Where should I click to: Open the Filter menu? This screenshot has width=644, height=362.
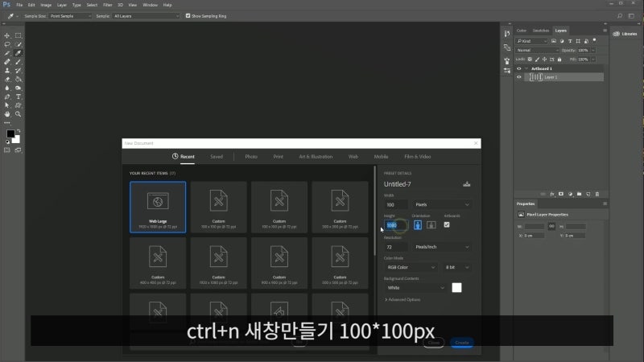point(108,5)
